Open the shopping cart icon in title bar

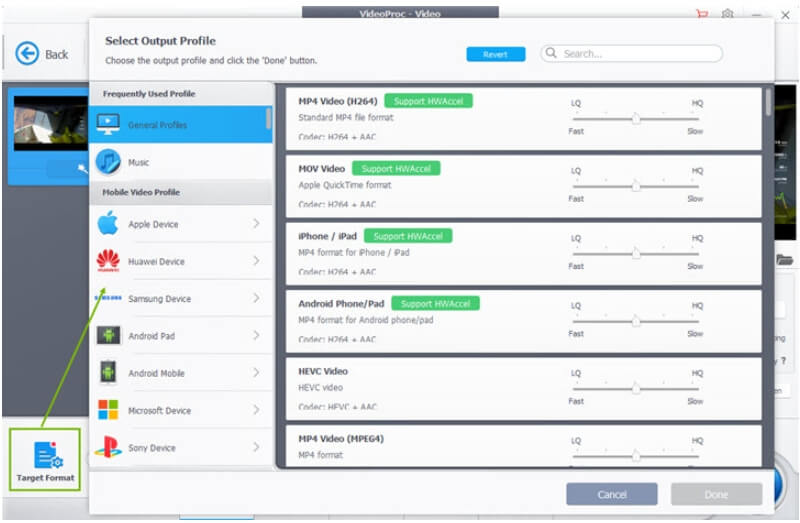point(702,14)
